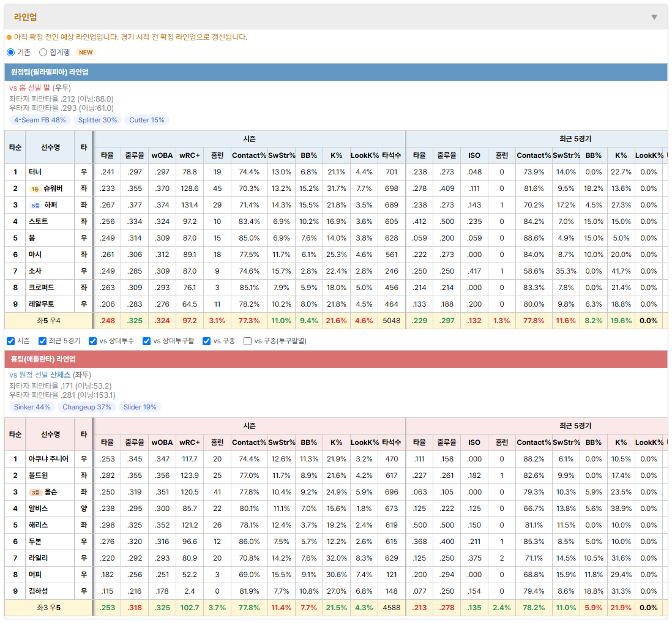The width and height of the screenshot is (672, 623).
Task: Select player 소사 in the lineup
Action: click(35, 271)
